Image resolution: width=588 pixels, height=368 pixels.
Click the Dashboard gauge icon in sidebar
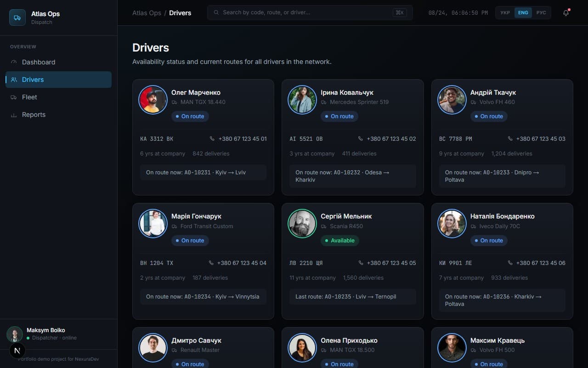pyautogui.click(x=14, y=62)
